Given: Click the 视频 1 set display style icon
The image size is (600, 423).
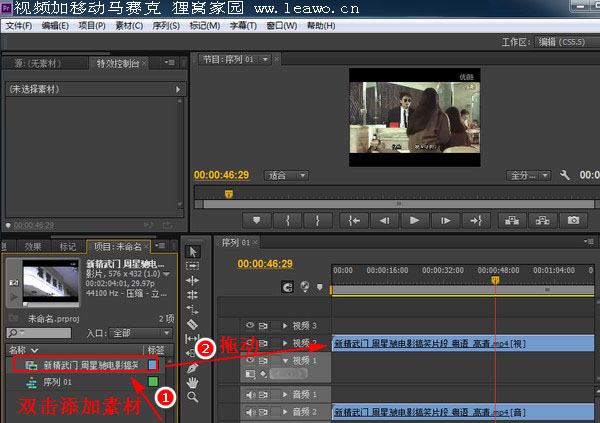Looking at the screenshot, I should click(250, 374).
